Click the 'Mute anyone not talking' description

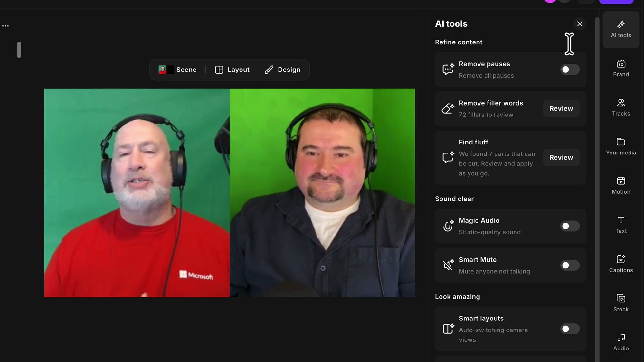tap(494, 271)
